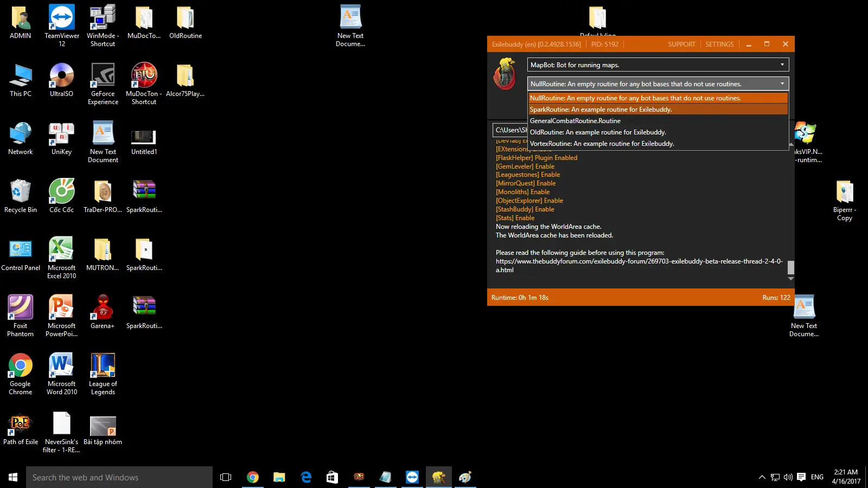Image resolution: width=868 pixels, height=488 pixels.
Task: Open SETTINGS in the Exilebuddy title bar
Action: pos(719,44)
